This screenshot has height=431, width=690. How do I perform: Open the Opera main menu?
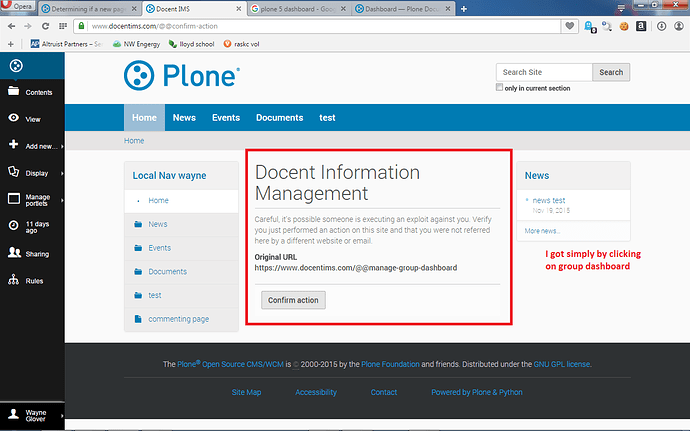(x=18, y=6)
